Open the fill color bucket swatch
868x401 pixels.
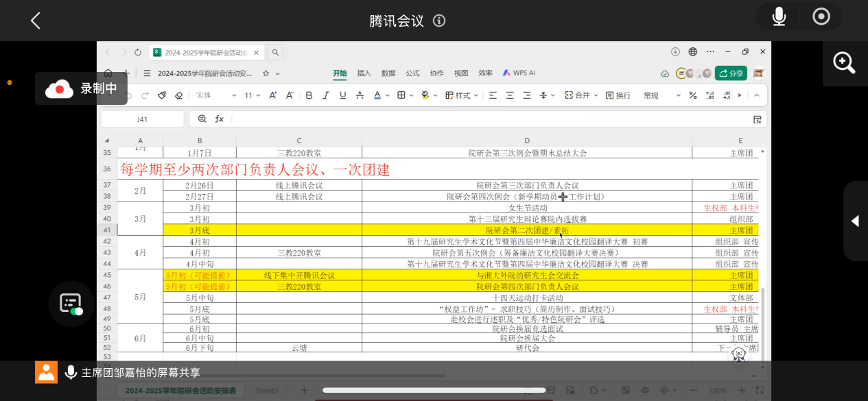[425, 95]
